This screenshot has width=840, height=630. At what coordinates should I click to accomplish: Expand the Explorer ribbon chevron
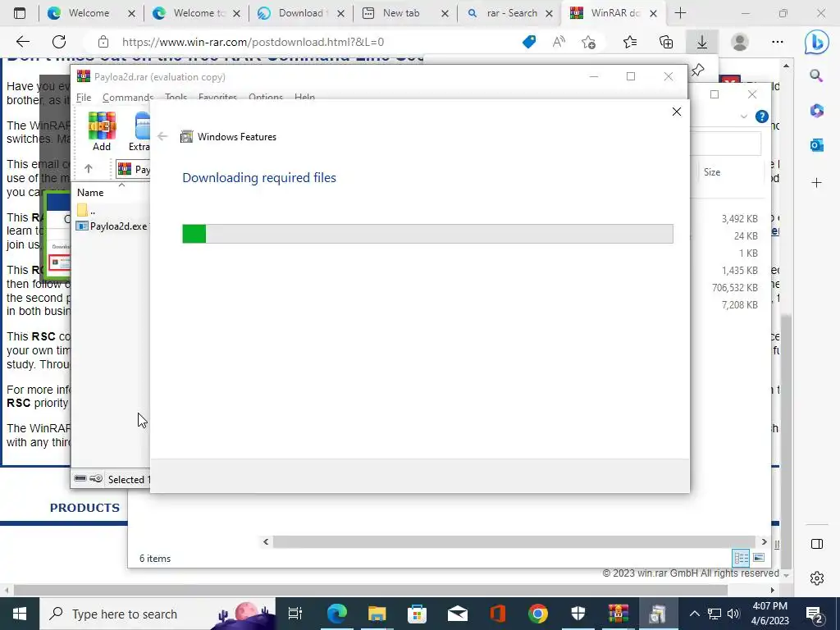743,116
